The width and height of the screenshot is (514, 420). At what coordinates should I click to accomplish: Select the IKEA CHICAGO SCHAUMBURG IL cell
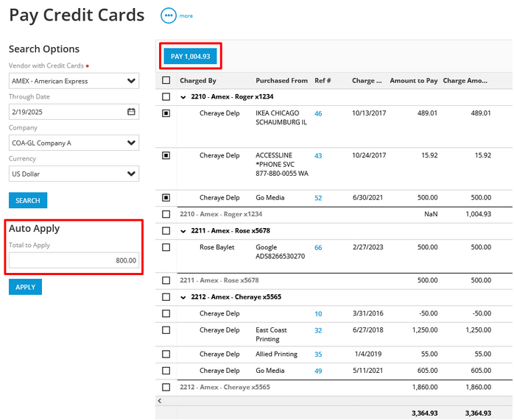(281, 118)
